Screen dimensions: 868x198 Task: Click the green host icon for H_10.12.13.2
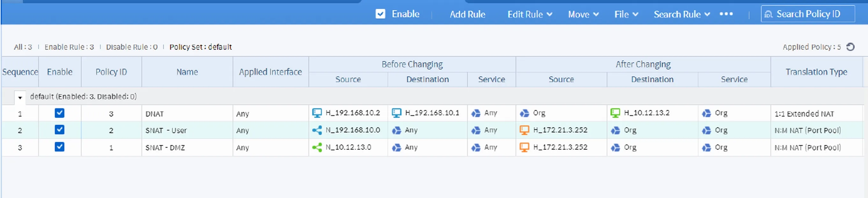615,113
